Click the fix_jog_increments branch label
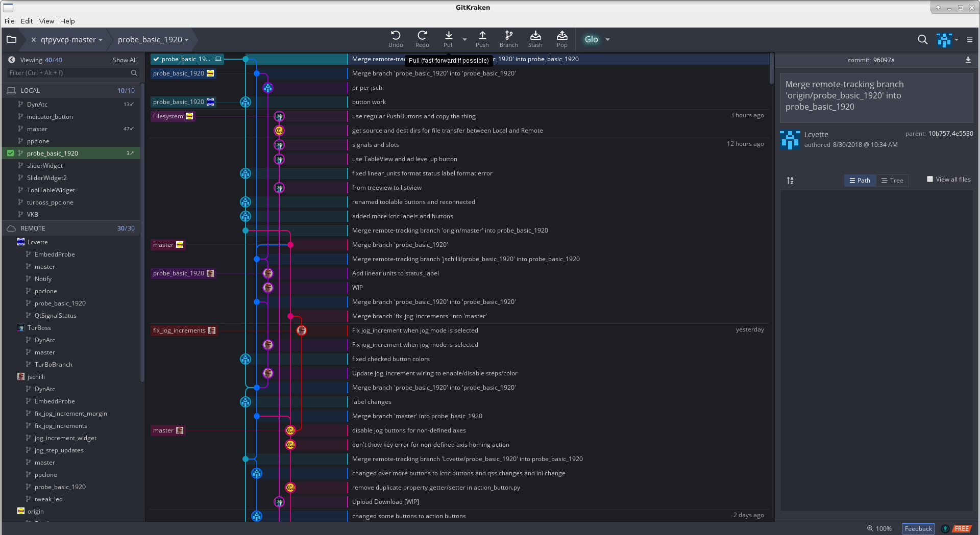The height and width of the screenshot is (535, 980). coord(184,330)
